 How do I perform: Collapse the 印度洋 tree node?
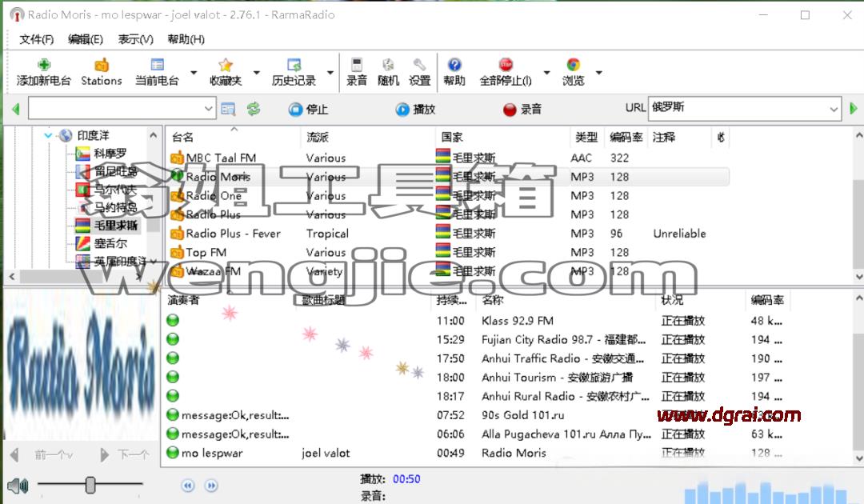click(x=48, y=135)
